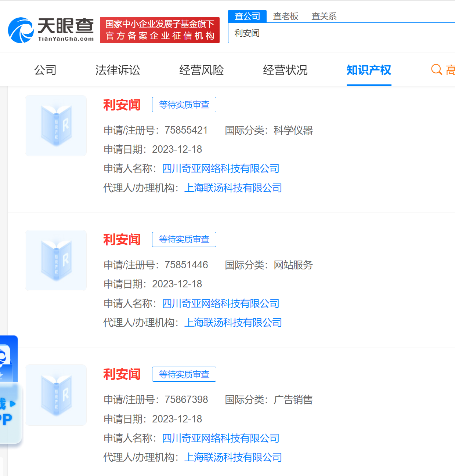Switch to the 查关系 search tab

(x=324, y=16)
